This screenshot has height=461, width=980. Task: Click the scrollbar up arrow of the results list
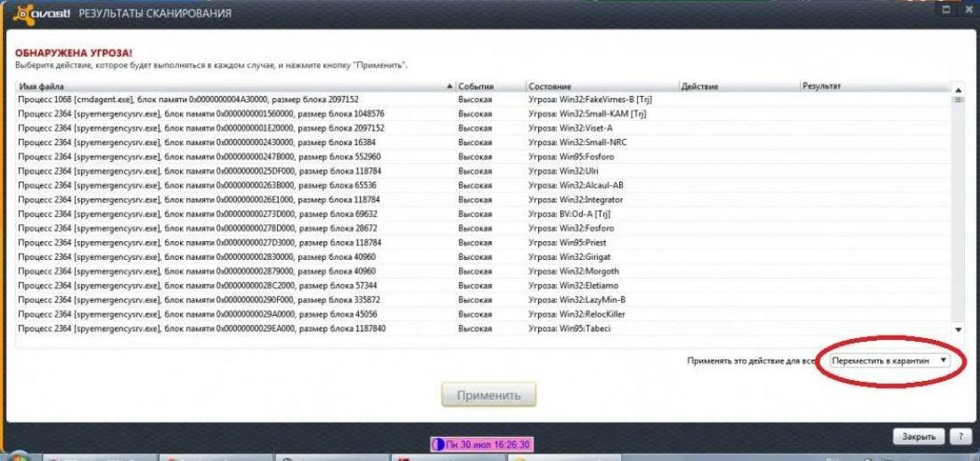click(x=958, y=89)
